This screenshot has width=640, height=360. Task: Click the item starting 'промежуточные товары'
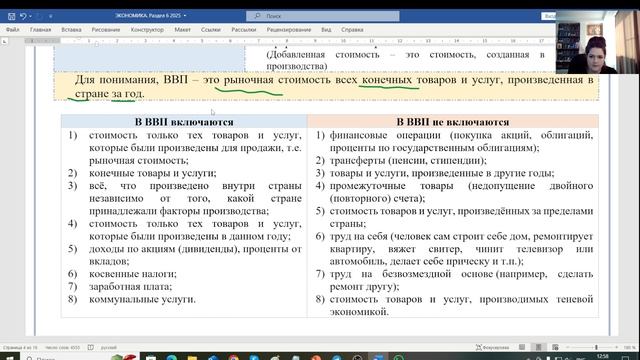461,192
